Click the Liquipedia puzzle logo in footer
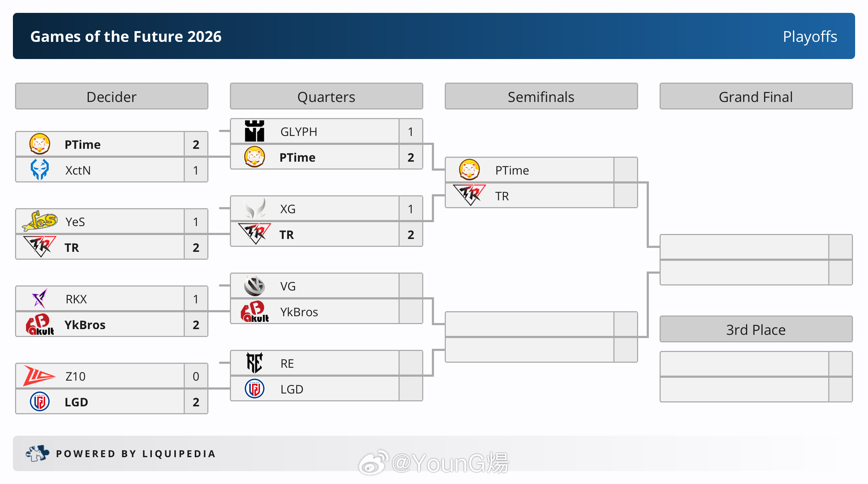Screen dimensions: 868x484 [37, 453]
